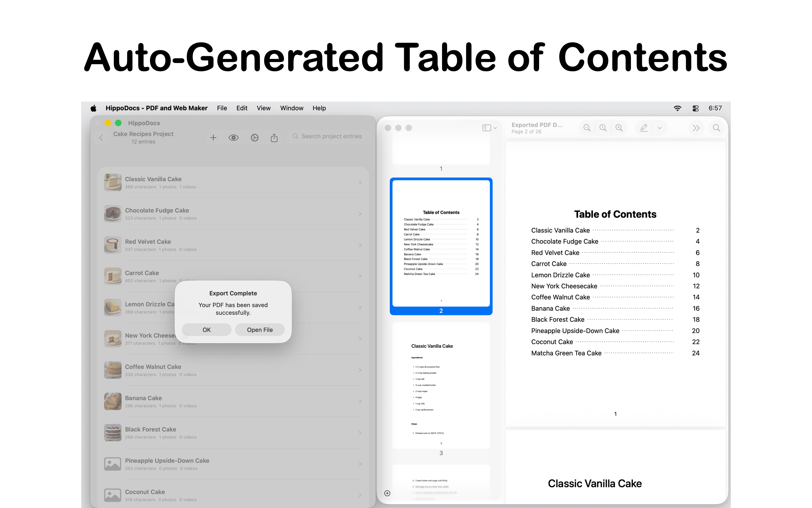Image resolution: width=812 pixels, height=508 pixels.
Task: Open Carrot Cake entry
Action: point(233,276)
